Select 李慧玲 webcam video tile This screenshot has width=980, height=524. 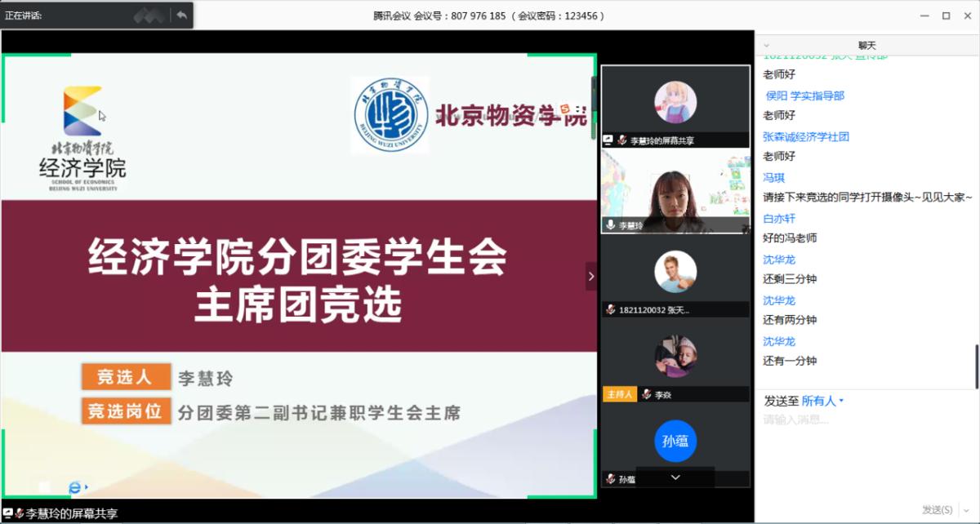pos(675,193)
